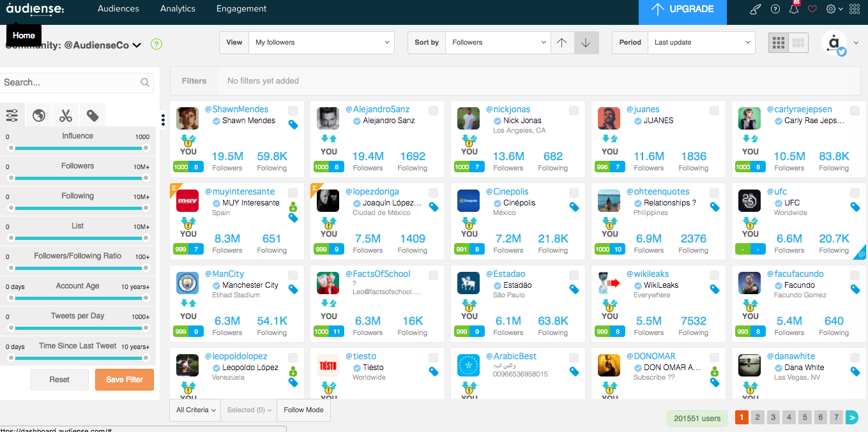Viewport: 868px width, 432px height.
Task: Select the Cinepolis card checkbox
Action: [574, 193]
